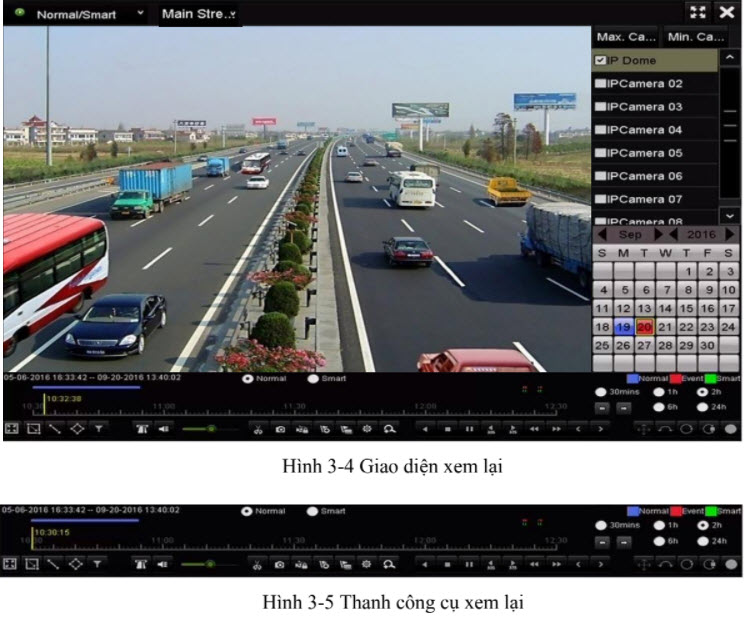Click the magnifier digital zoom icon in Figure 3-4 toolbar
The height and width of the screenshot is (617, 748).
(x=387, y=428)
